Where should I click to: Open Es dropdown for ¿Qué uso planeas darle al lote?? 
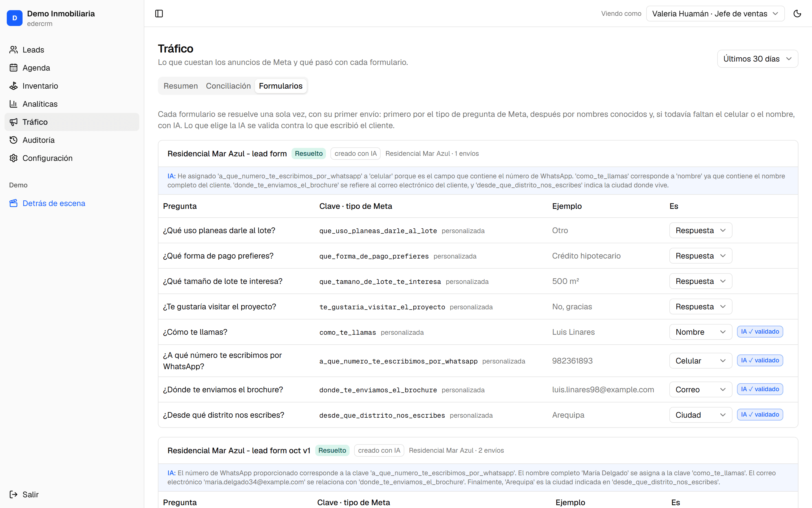point(700,231)
